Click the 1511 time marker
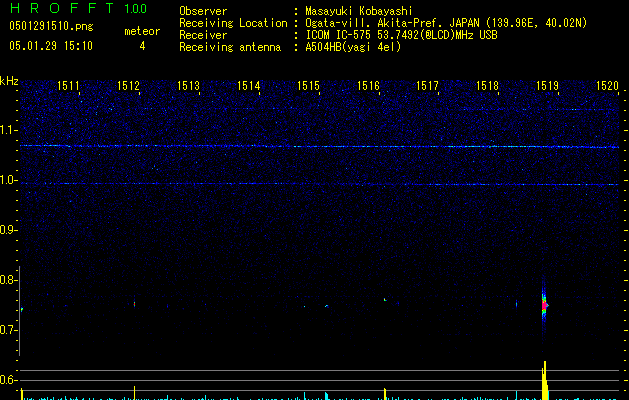The height and width of the screenshot is (400, 629). pos(69,87)
